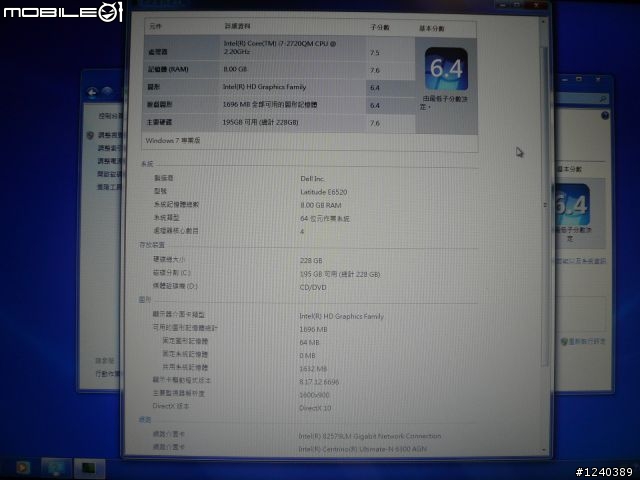This screenshot has width=640, height=480.
Task: Select the processor row with i7-2720QM
Action: pos(279,48)
